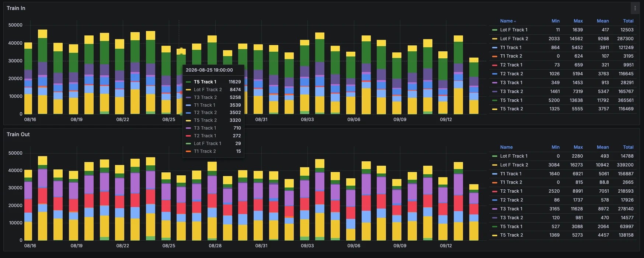Screen dimensions: 644x258
Task: Click Lot F Track 1 color swatch in Train In legend
Action: [495, 30]
